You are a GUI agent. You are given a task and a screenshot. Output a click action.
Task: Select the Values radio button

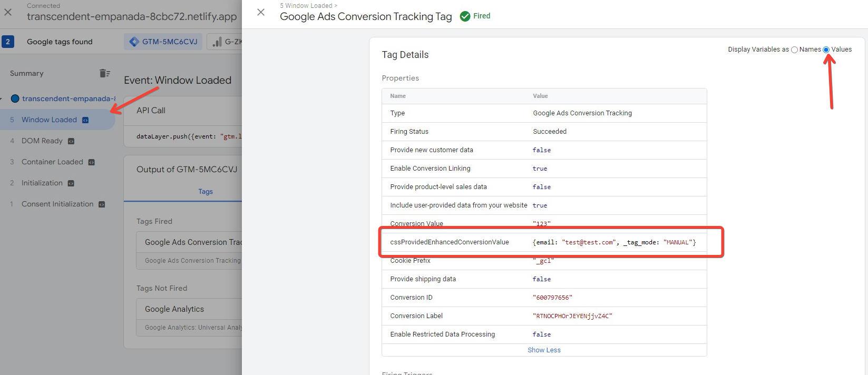[x=826, y=50]
